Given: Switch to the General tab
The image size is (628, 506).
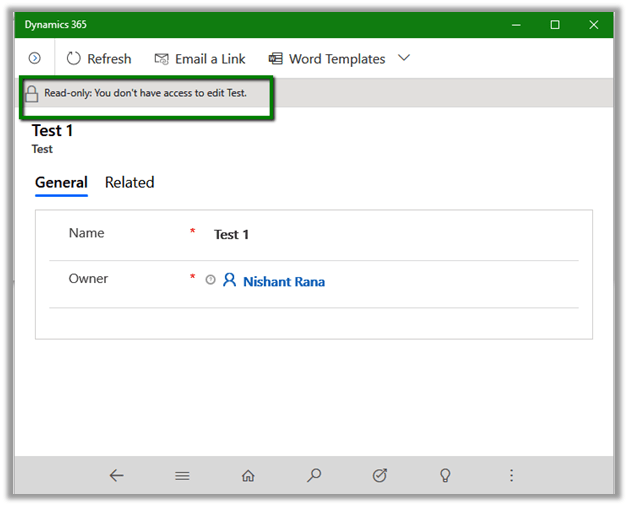Looking at the screenshot, I should tap(61, 182).
